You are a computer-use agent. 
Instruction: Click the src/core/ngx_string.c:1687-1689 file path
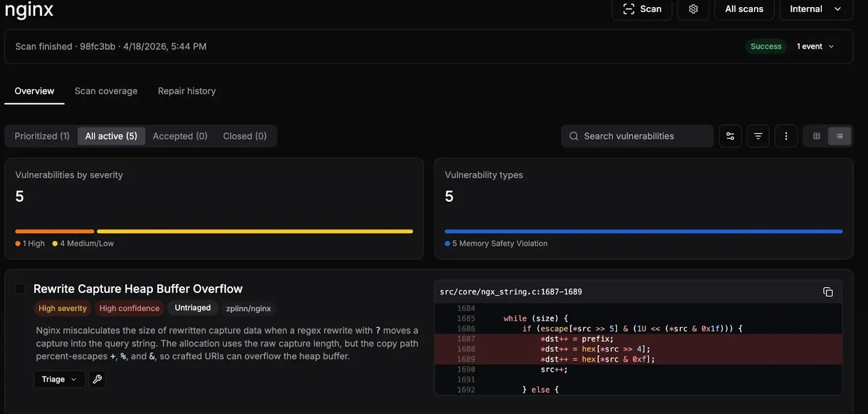510,292
